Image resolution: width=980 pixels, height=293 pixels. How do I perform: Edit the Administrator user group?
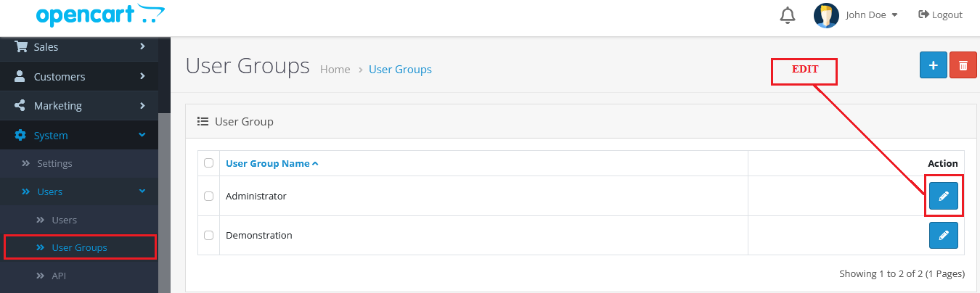[x=943, y=196]
